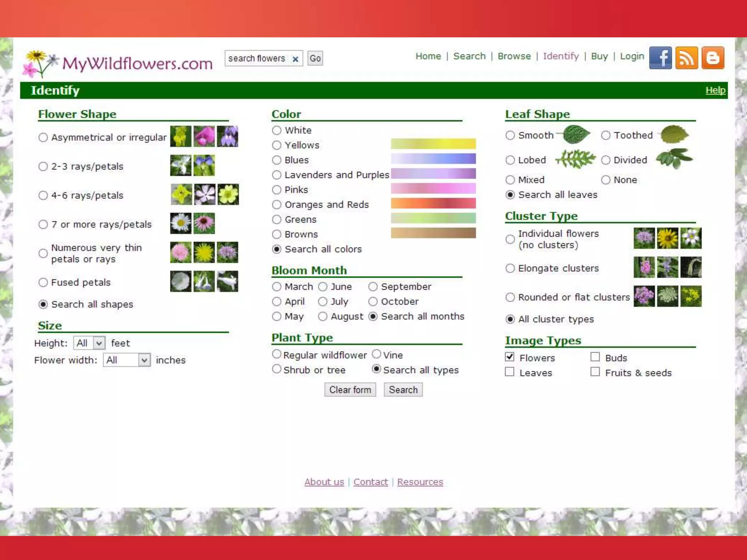Go to the Browse menu item

pos(514,56)
